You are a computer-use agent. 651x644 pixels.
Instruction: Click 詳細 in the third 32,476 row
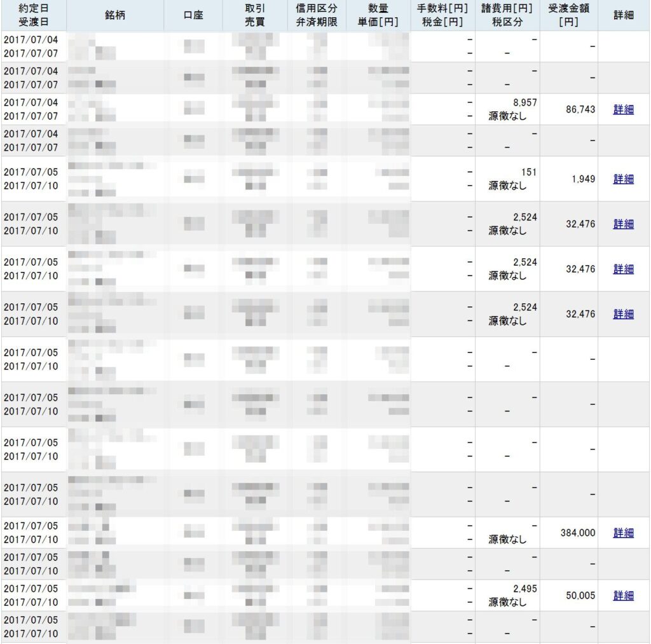(x=623, y=314)
